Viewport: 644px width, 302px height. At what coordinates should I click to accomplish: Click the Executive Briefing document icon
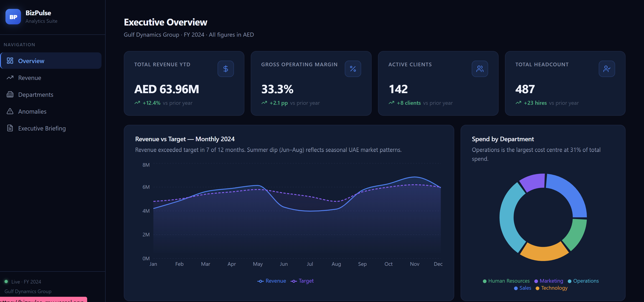[10, 128]
